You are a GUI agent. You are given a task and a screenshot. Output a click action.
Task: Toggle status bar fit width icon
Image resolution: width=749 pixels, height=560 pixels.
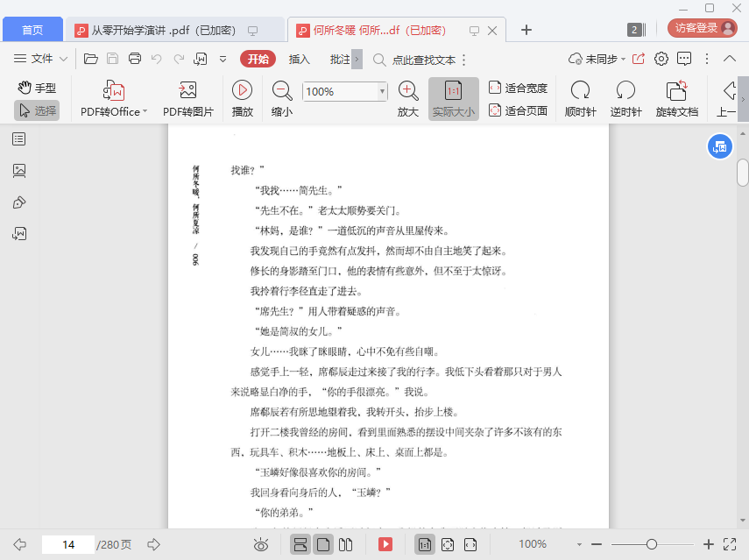pos(470,544)
